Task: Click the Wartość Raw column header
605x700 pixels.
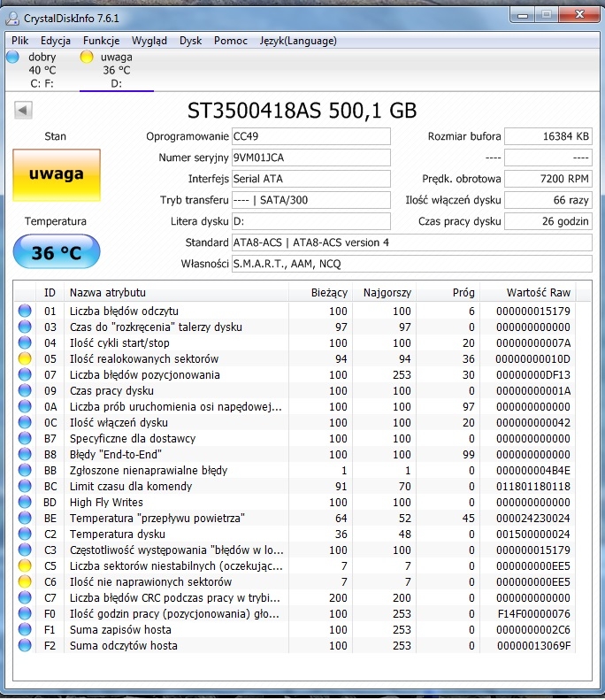Action: tap(528, 293)
